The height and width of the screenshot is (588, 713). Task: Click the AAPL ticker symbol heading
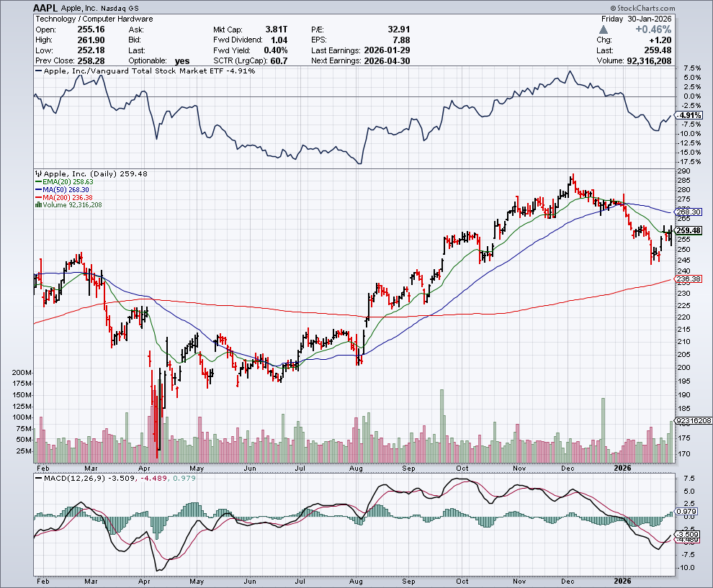coord(46,6)
